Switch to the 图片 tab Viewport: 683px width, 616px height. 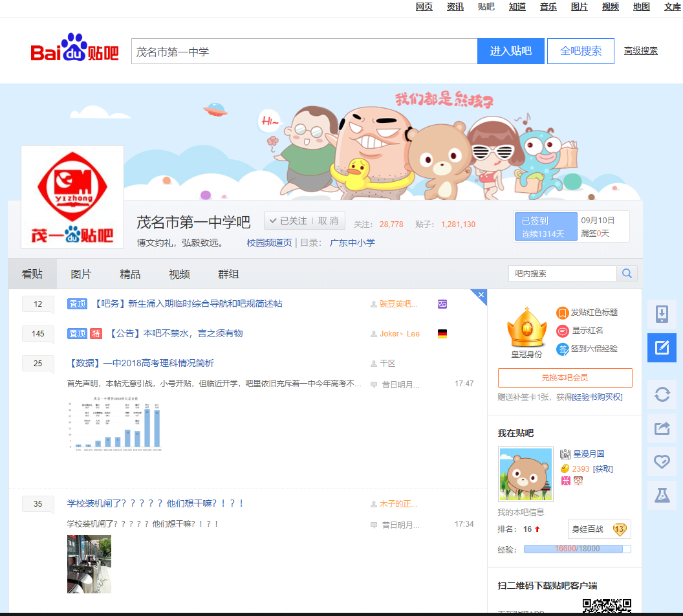(x=81, y=274)
